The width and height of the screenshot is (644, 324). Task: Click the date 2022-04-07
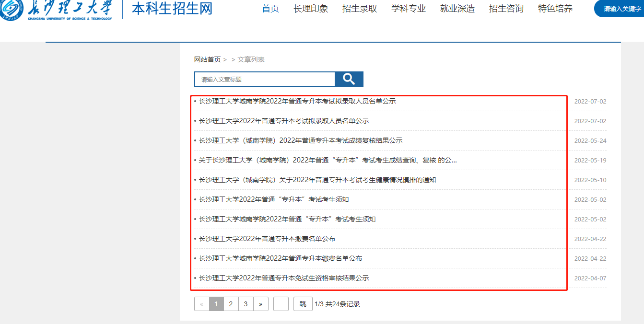click(590, 278)
